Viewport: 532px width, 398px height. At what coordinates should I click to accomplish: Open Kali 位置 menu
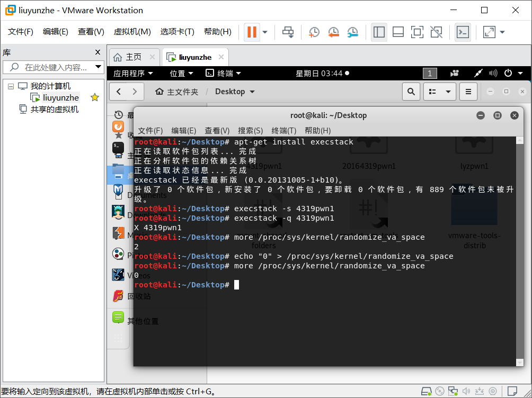point(181,73)
